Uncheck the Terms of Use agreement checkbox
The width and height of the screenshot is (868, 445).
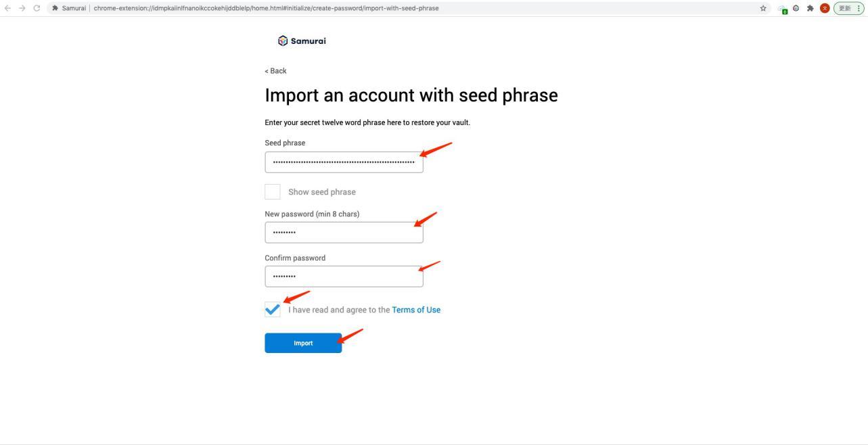tap(273, 310)
